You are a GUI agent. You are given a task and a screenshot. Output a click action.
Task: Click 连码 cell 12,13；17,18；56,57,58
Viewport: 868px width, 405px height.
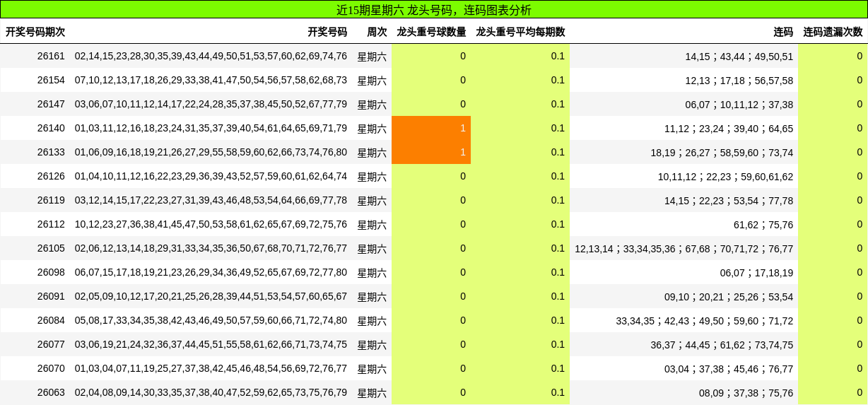click(x=739, y=81)
